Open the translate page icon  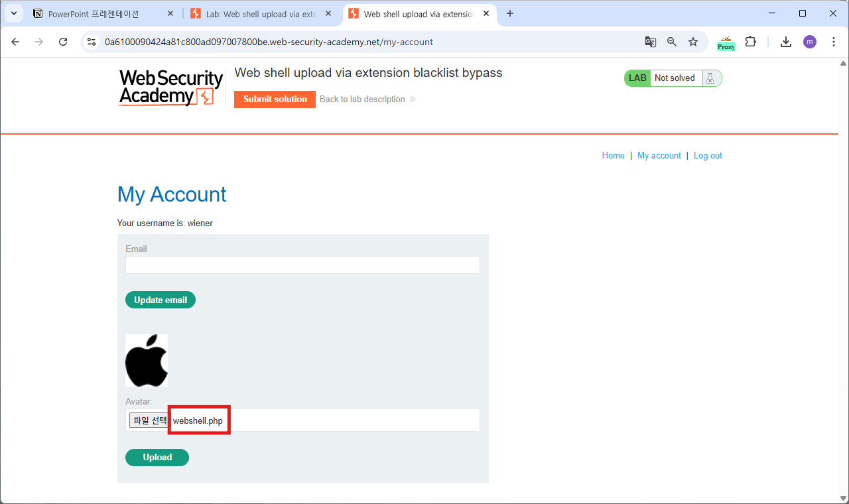click(651, 42)
